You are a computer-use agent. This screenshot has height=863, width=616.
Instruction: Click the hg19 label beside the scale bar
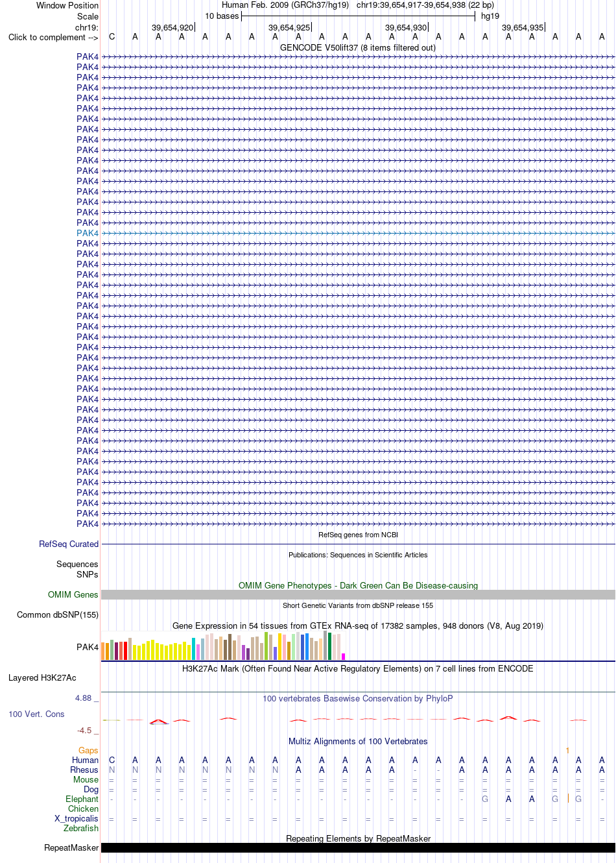point(490,16)
